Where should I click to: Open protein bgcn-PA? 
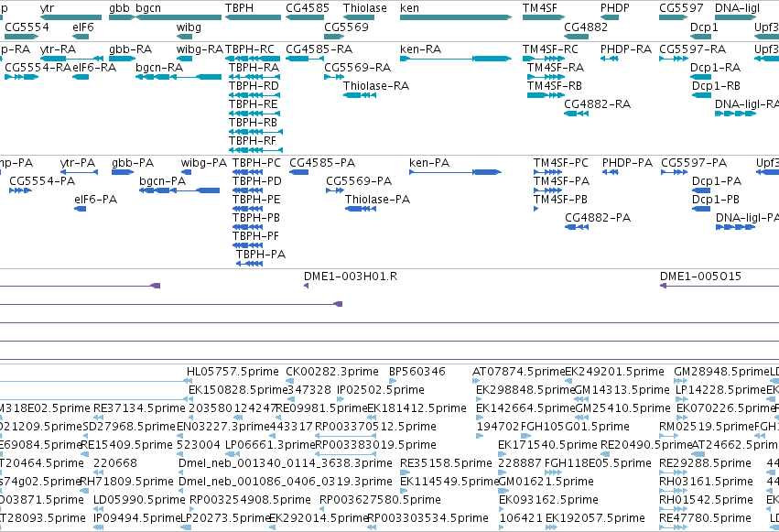[x=162, y=181]
